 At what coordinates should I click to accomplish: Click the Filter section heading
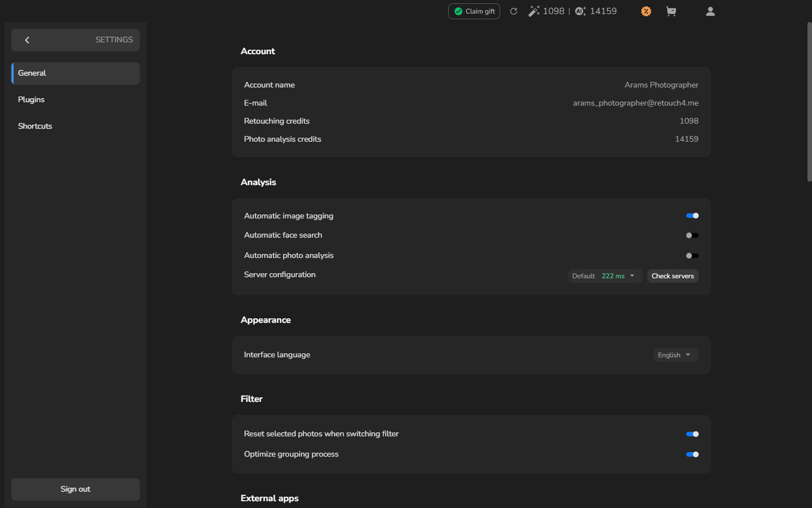(251, 399)
